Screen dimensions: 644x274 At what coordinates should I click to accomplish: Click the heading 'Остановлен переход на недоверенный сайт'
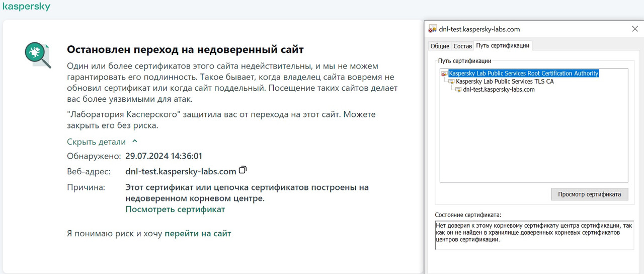[185, 49]
